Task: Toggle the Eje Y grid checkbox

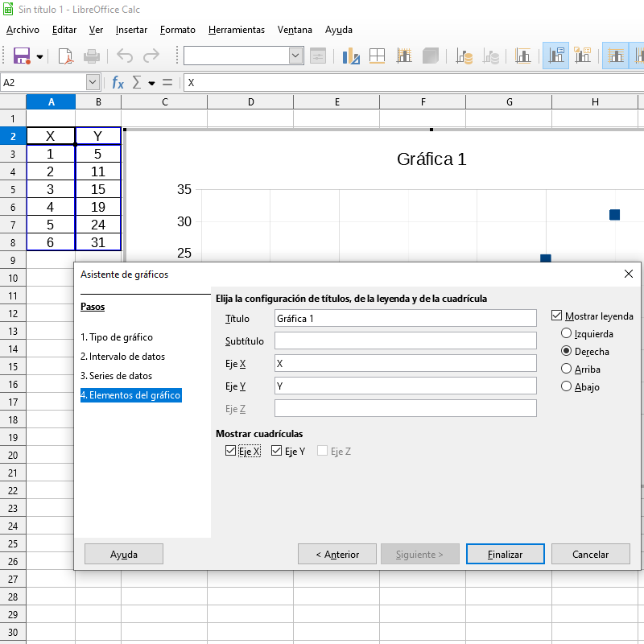Action: pyautogui.click(x=276, y=451)
